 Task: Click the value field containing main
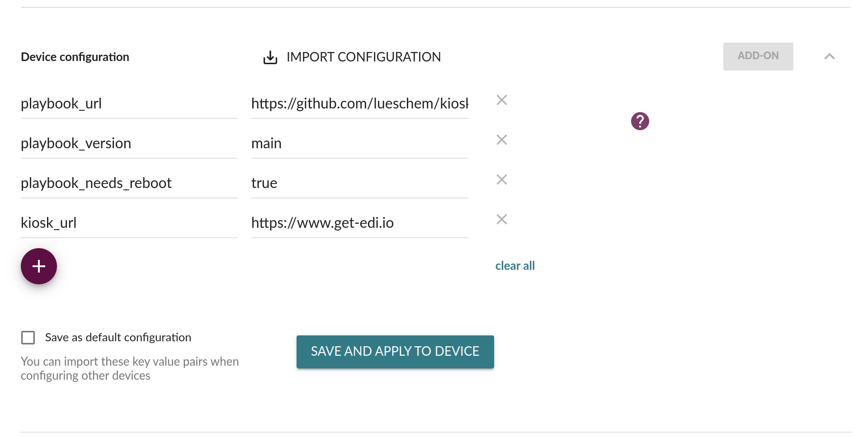coord(360,144)
